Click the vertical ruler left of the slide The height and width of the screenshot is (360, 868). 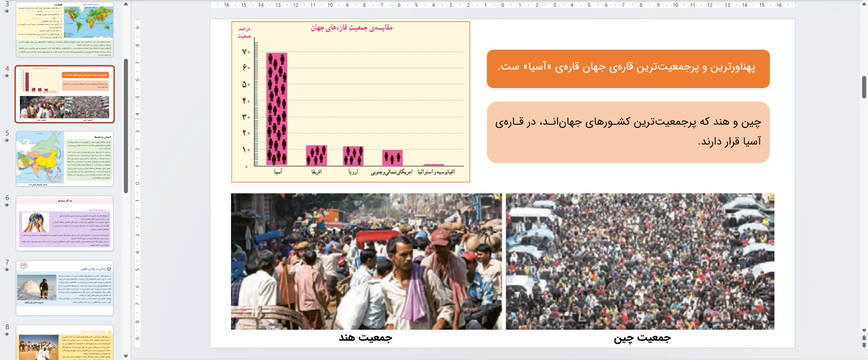pyautogui.click(x=137, y=183)
